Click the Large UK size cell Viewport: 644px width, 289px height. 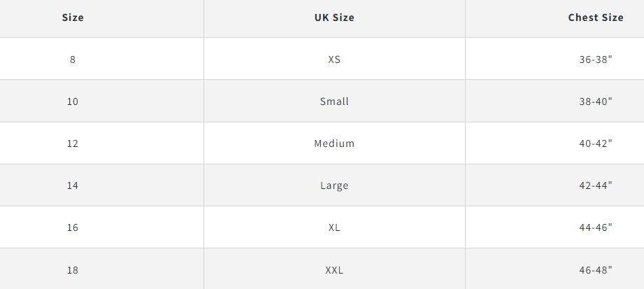[334, 185]
